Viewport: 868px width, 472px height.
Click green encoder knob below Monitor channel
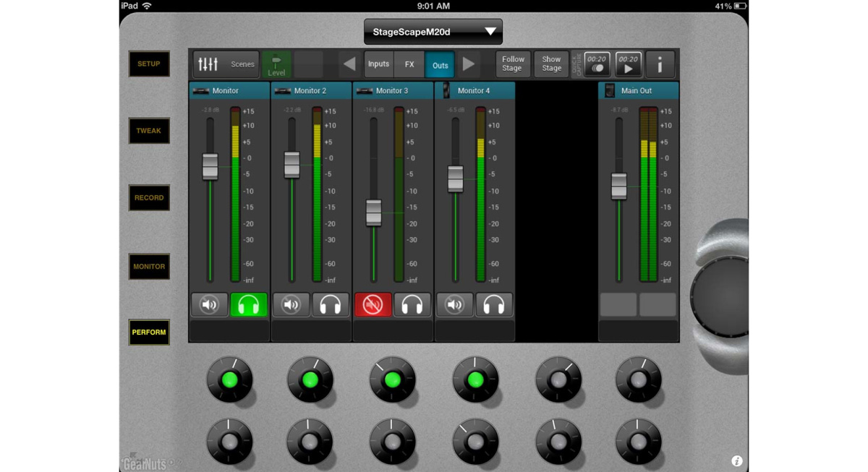click(229, 379)
